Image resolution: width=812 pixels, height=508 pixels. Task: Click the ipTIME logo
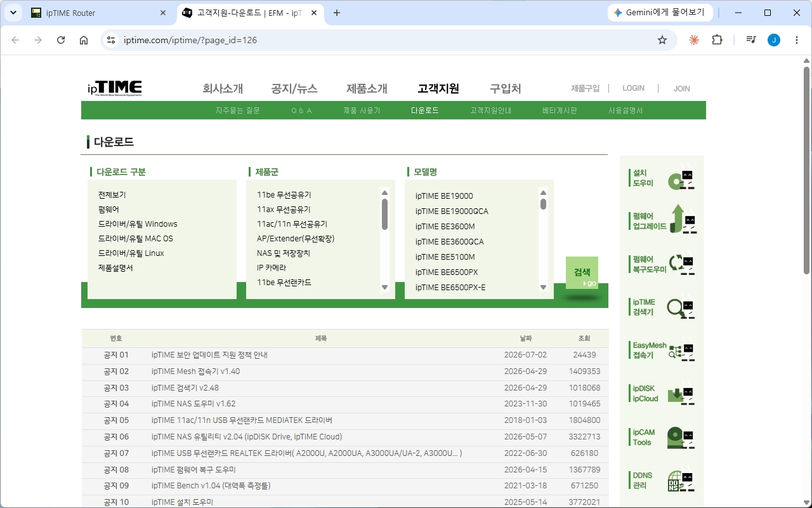115,88
